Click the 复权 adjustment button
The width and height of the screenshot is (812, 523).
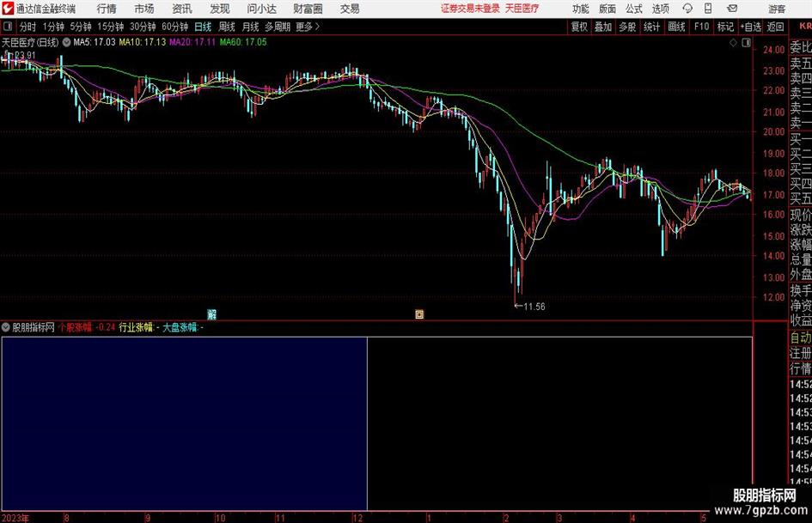(579, 27)
